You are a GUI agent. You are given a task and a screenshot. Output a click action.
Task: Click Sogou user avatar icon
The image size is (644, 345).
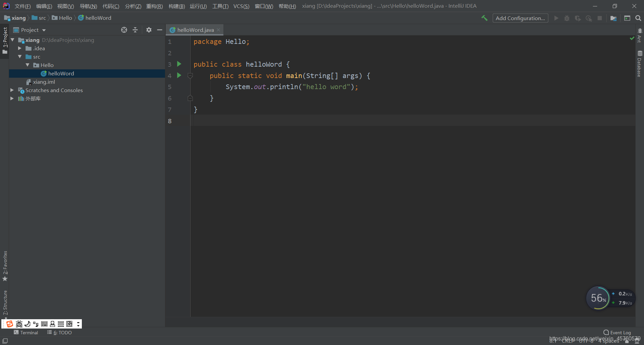pyautogui.click(x=53, y=324)
